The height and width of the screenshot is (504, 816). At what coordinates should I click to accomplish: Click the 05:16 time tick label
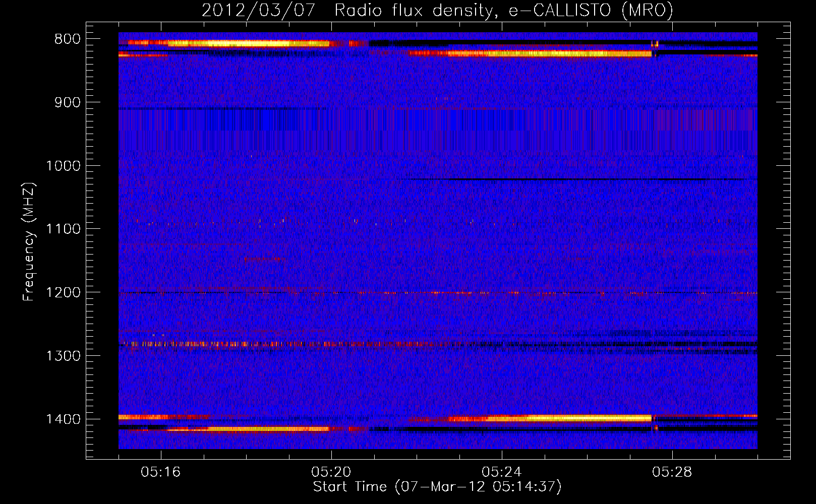[x=161, y=472]
